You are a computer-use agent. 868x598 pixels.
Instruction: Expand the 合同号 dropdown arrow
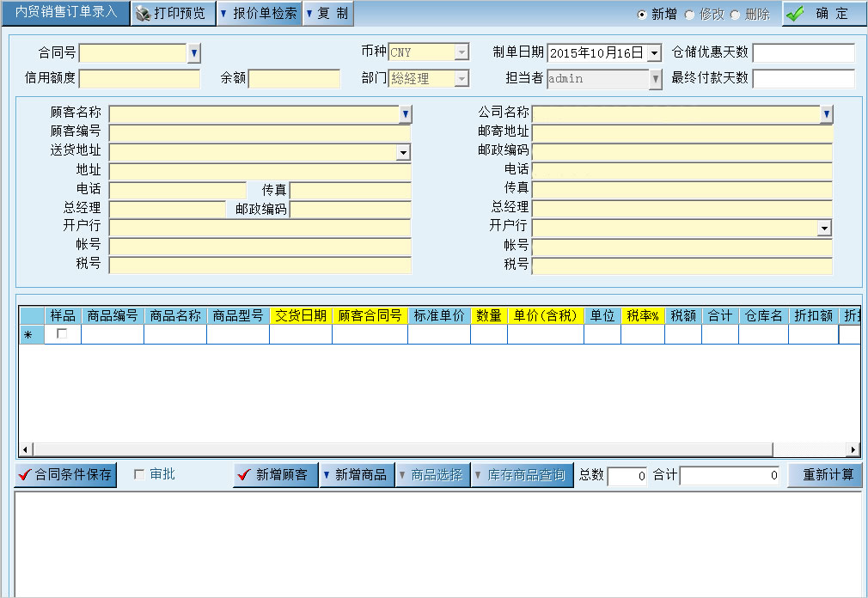(193, 53)
